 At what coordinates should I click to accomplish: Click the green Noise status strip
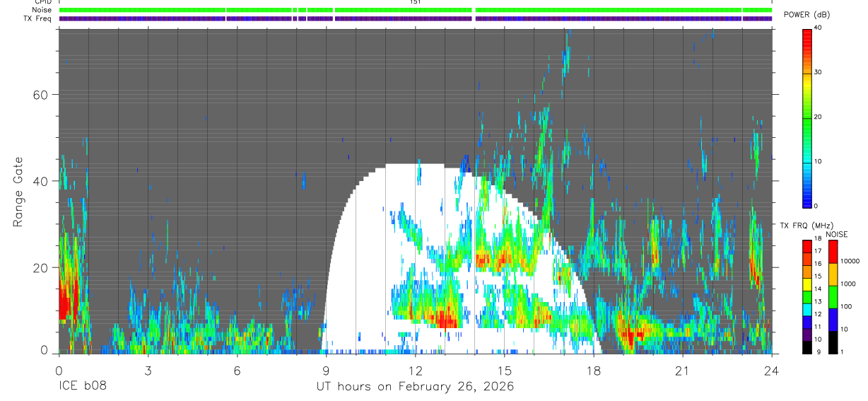[x=416, y=10]
